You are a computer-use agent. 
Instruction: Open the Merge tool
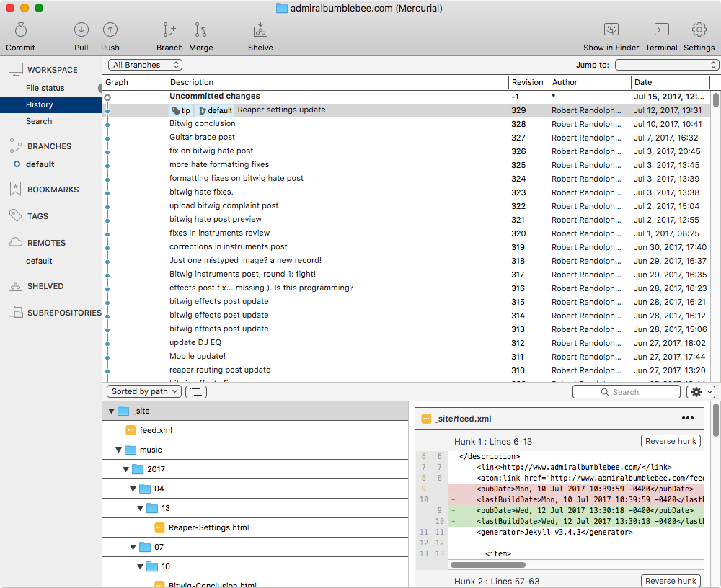coord(200,30)
